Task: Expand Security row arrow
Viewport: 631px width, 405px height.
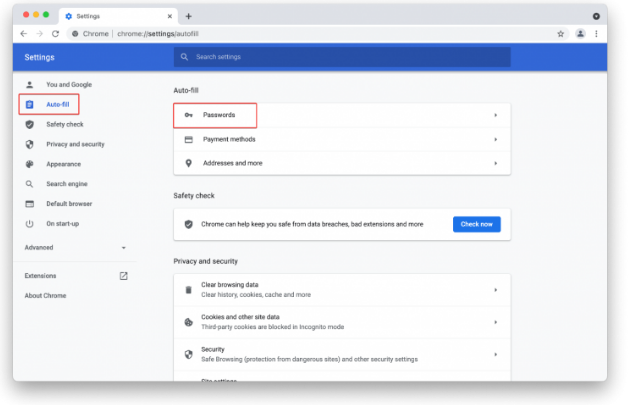Action: click(x=496, y=354)
